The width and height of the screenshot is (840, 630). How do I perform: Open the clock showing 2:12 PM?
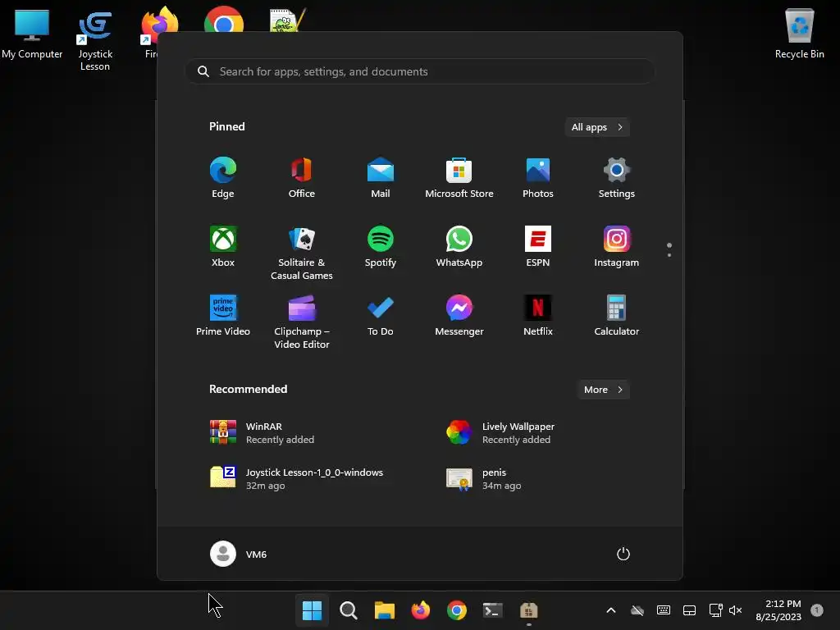click(x=778, y=610)
